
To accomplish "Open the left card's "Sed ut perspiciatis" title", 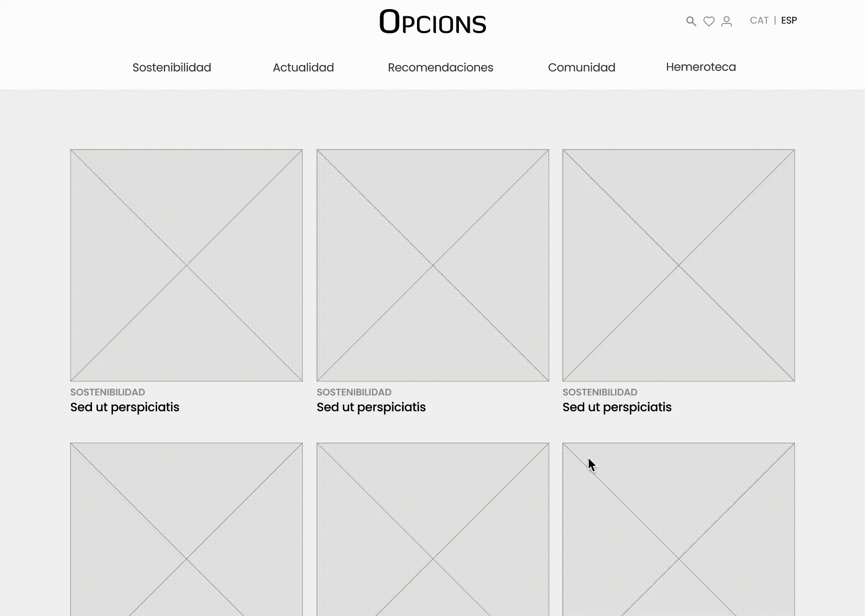I will (125, 407).
